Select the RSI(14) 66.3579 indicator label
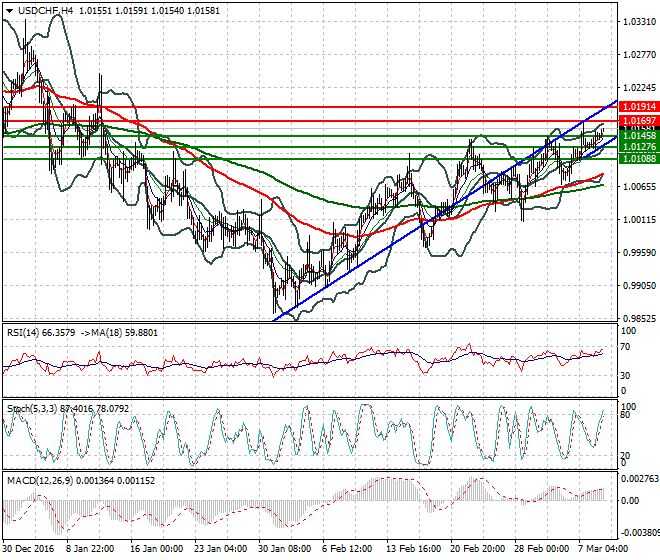 (41, 333)
